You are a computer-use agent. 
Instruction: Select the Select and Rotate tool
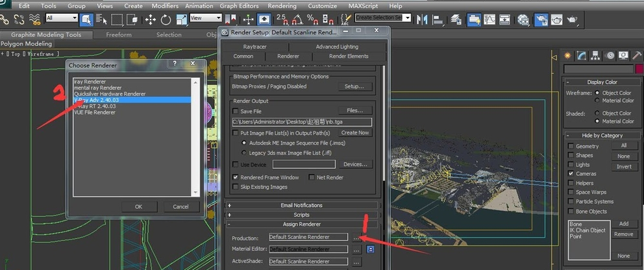166,19
